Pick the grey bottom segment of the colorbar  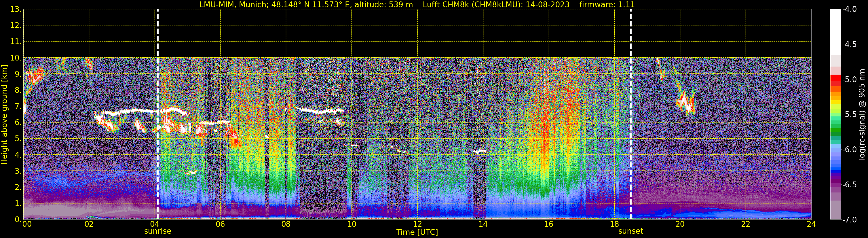[835, 210]
